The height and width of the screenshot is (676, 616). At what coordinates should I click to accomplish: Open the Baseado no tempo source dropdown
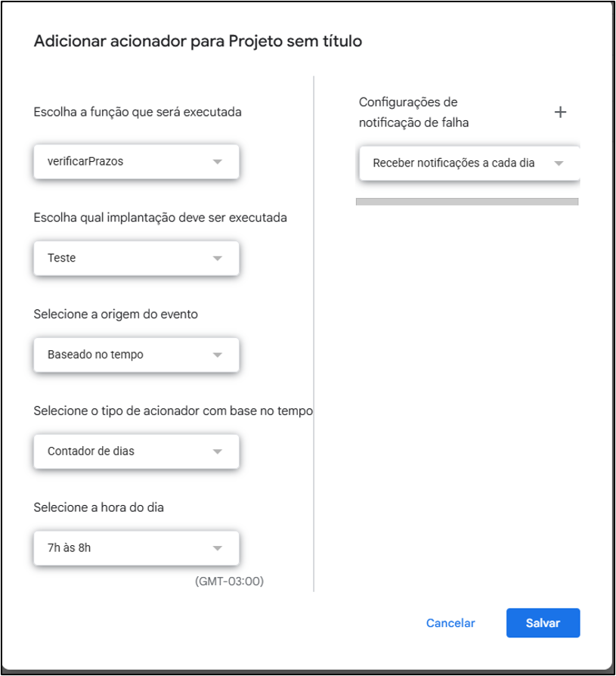[136, 355]
